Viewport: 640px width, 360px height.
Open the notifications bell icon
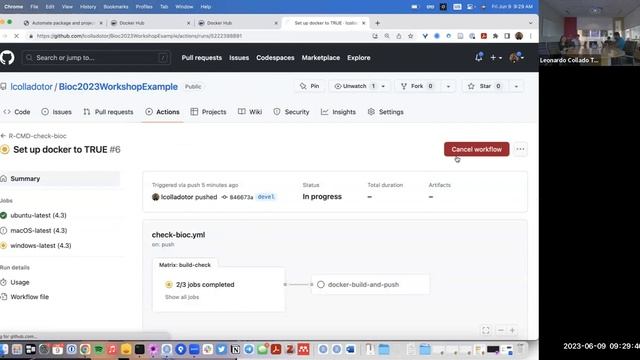point(479,57)
